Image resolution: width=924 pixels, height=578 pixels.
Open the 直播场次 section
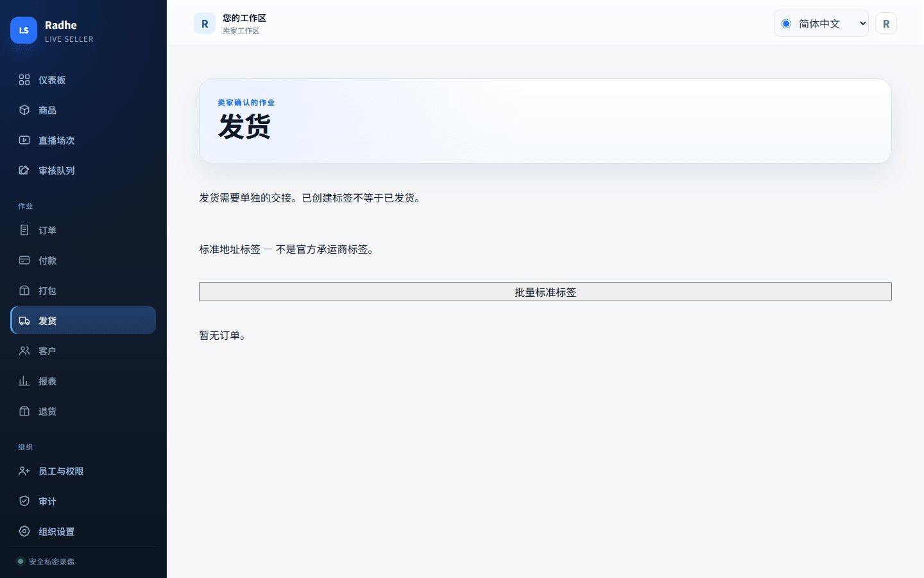click(x=83, y=140)
